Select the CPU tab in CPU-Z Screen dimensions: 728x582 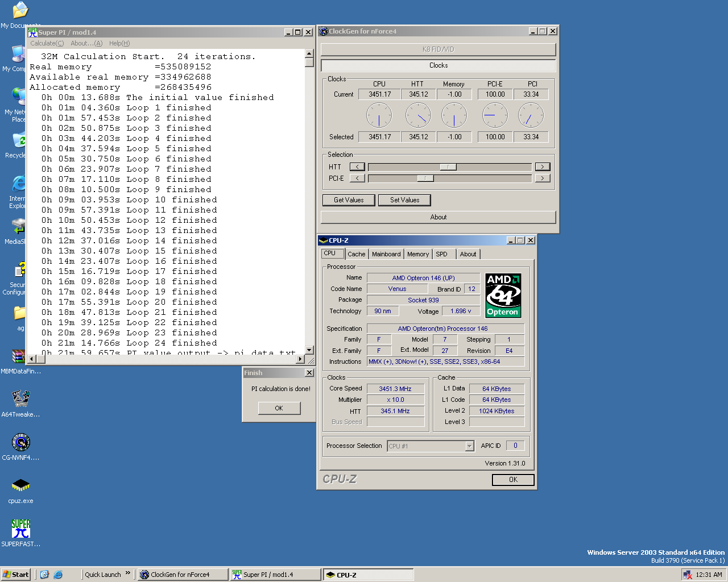click(x=333, y=253)
